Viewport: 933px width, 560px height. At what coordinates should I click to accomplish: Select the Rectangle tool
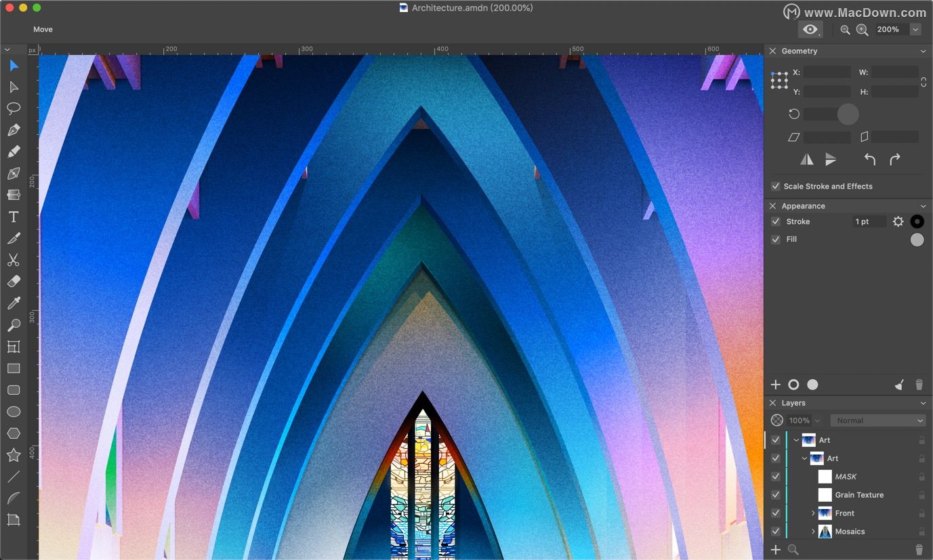(x=14, y=368)
